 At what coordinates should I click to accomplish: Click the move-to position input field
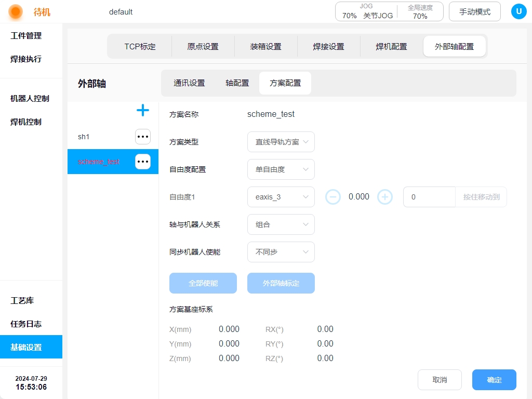tap(429, 197)
